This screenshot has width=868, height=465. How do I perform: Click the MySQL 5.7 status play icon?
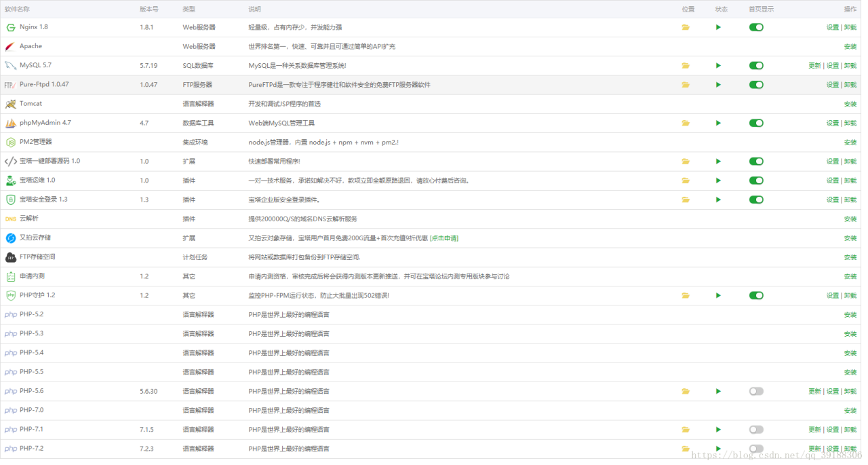coord(718,66)
